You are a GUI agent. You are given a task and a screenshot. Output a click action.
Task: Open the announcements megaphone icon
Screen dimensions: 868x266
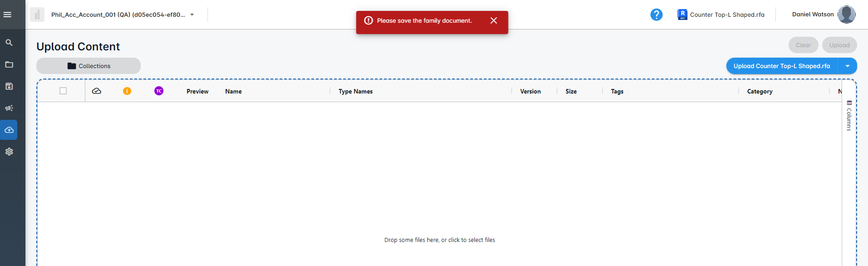9,108
